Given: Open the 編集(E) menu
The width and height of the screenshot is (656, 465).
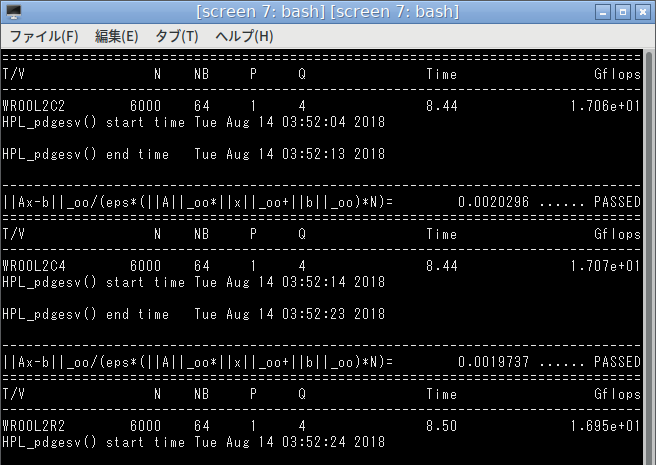Looking at the screenshot, I should point(116,36).
